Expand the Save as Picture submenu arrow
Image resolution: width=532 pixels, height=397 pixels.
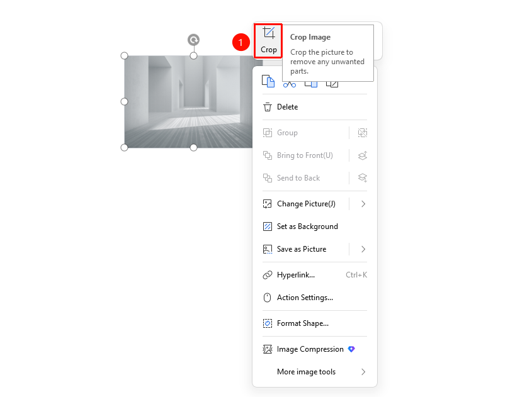point(363,249)
